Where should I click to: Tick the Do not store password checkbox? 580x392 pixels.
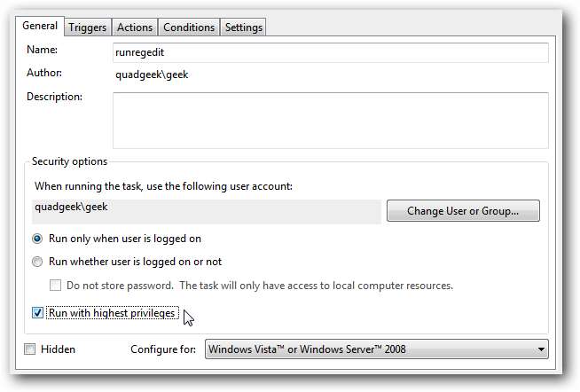coord(56,286)
